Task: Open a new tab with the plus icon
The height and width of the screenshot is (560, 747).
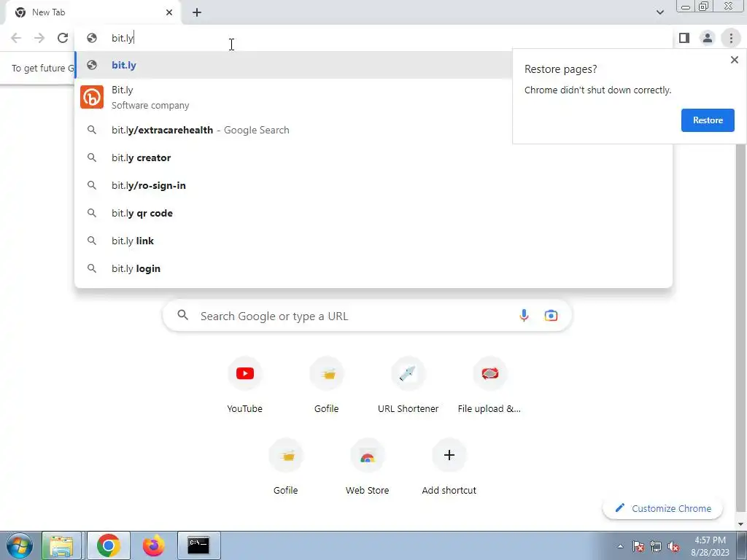Action: (x=197, y=13)
